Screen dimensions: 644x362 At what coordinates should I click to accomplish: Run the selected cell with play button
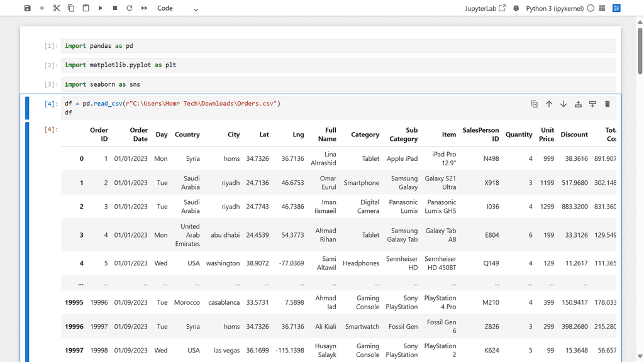(x=101, y=8)
